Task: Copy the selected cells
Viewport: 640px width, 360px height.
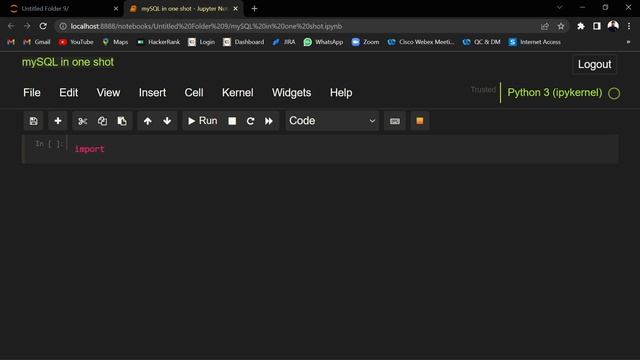Action: pos(102,121)
